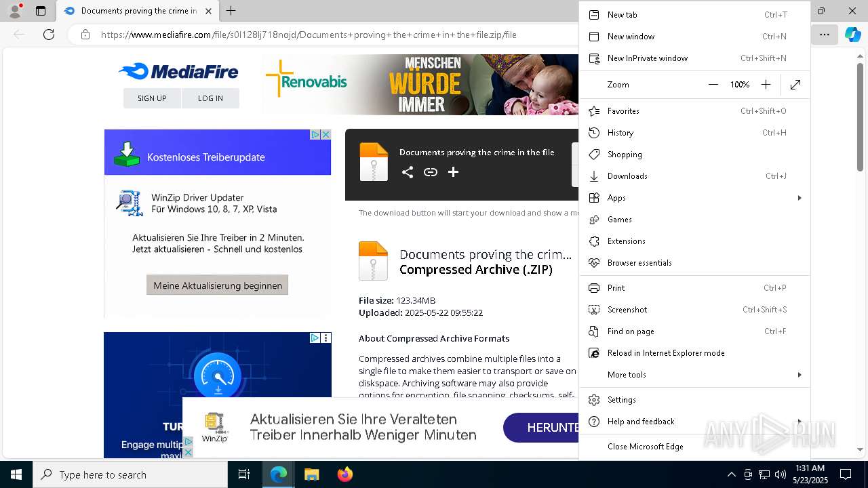The image size is (868, 488).
Task: Show hidden system tray icons
Action: click(731, 474)
